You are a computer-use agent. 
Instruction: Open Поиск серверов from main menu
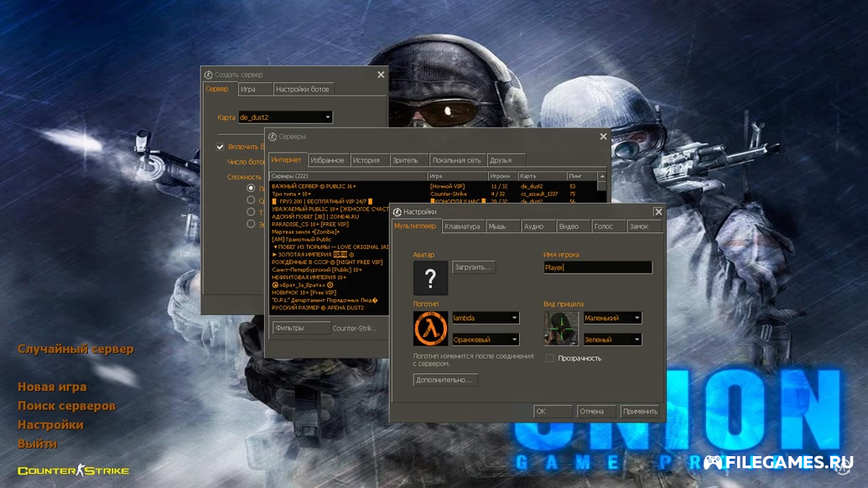[67, 406]
